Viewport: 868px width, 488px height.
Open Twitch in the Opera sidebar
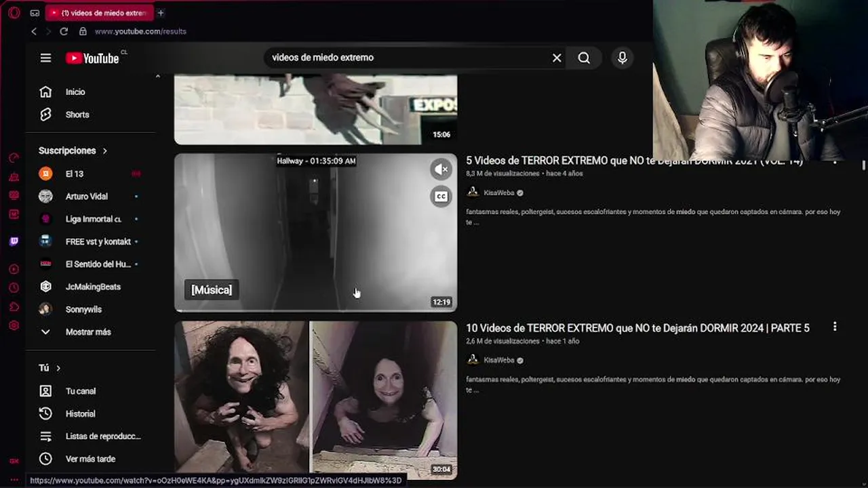(x=14, y=241)
